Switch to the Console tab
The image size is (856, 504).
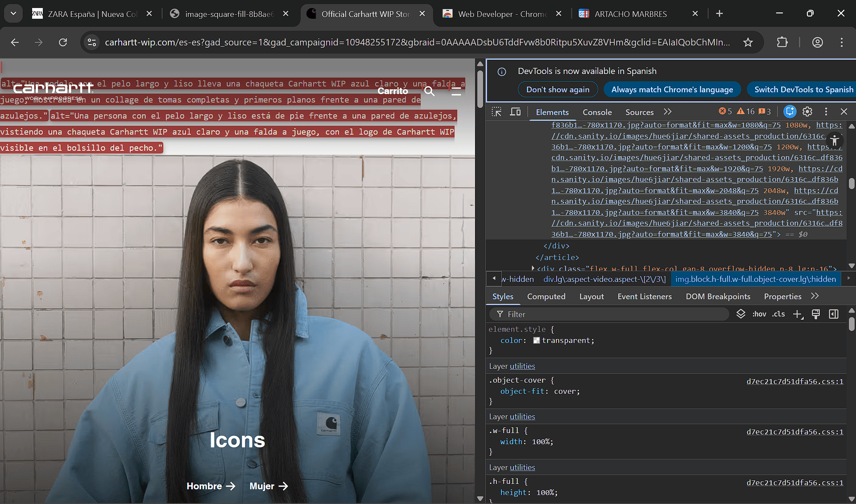point(597,112)
